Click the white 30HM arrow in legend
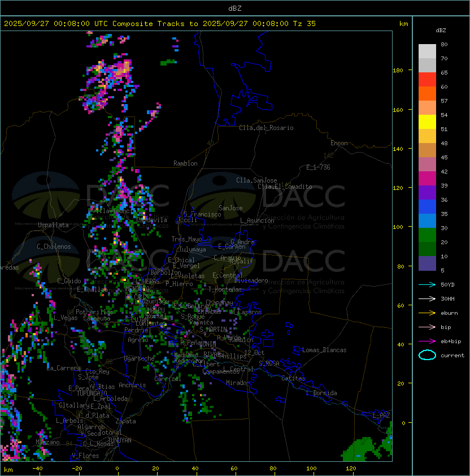 (x=427, y=298)
